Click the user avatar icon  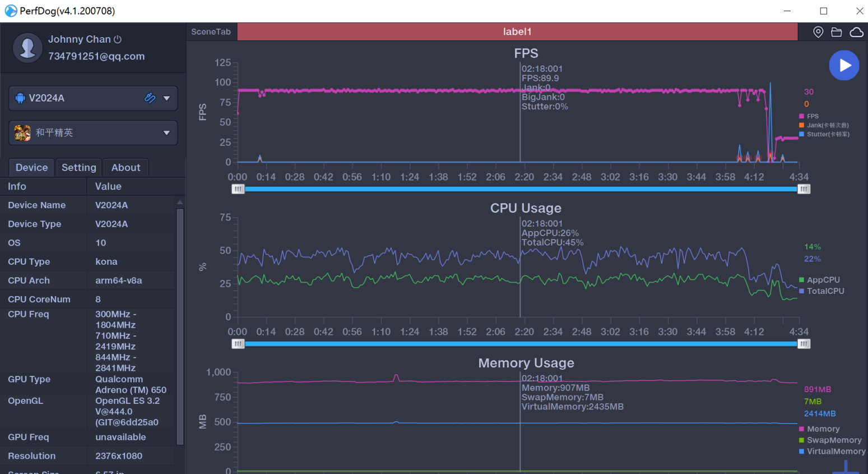tap(27, 48)
